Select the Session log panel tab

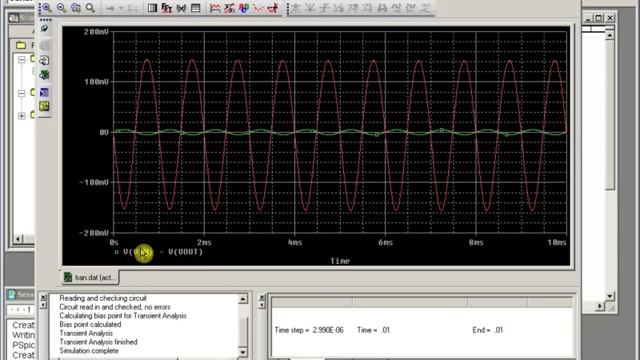(20, 294)
